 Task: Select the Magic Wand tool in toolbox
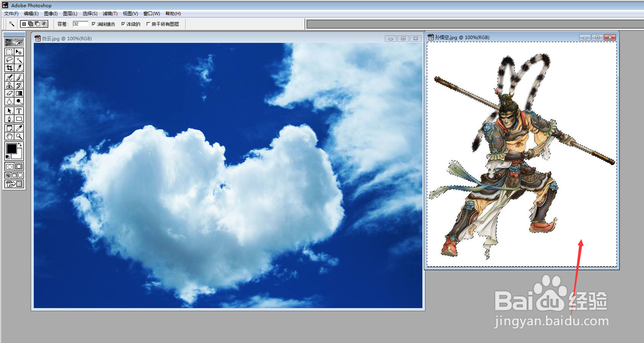pos(19,60)
